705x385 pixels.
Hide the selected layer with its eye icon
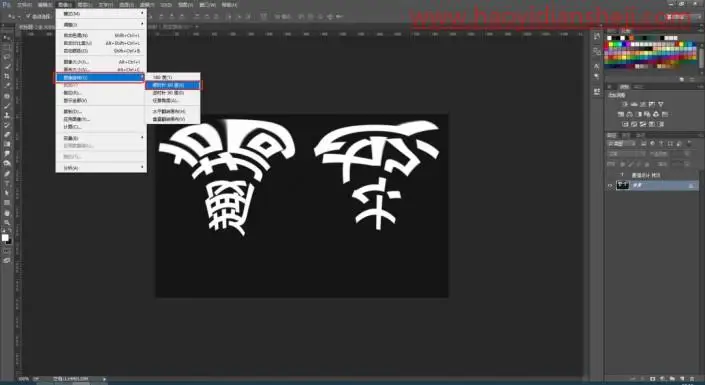(x=610, y=185)
